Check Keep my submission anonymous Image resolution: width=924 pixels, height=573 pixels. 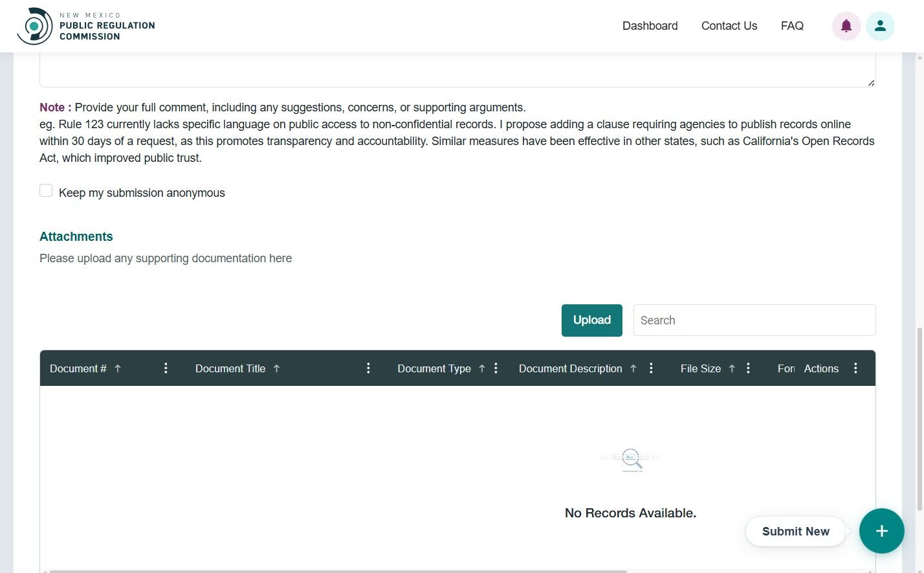click(x=46, y=190)
